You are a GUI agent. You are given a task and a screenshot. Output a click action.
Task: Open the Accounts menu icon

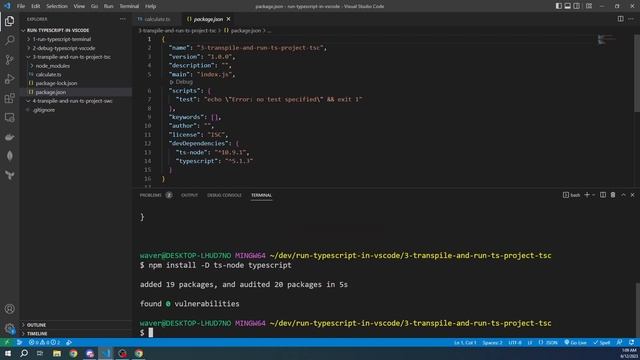point(9,309)
